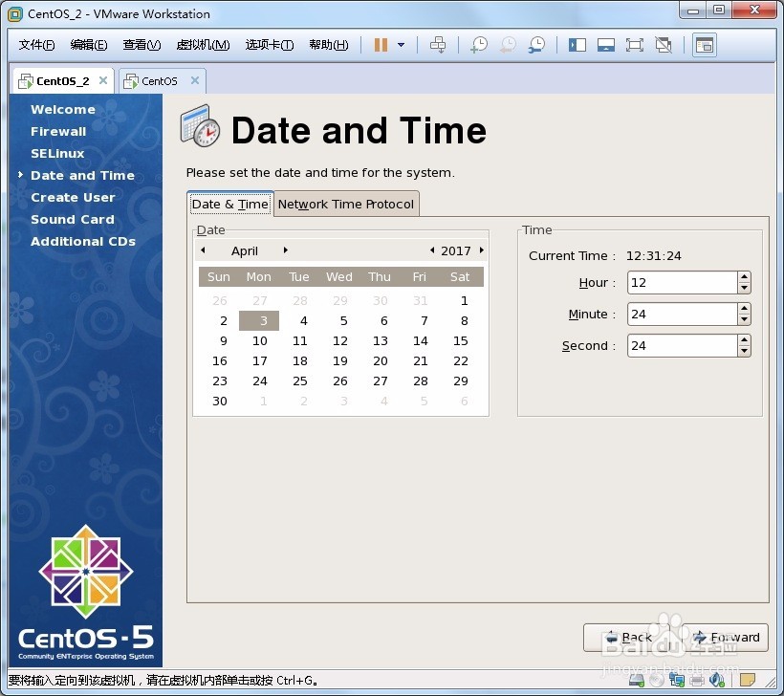Close the CentOS tab
Image resolution: width=784 pixels, height=696 pixels.
pyautogui.click(x=195, y=80)
